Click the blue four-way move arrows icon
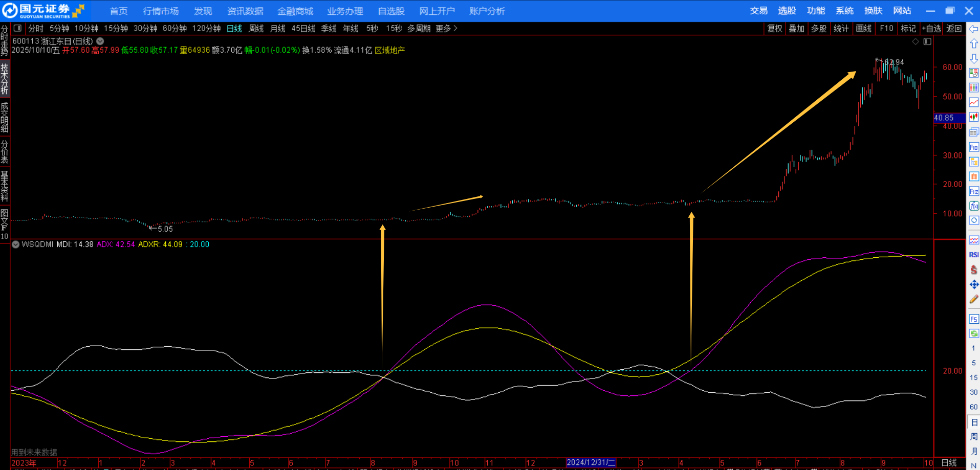The image size is (980, 470). tap(973, 284)
